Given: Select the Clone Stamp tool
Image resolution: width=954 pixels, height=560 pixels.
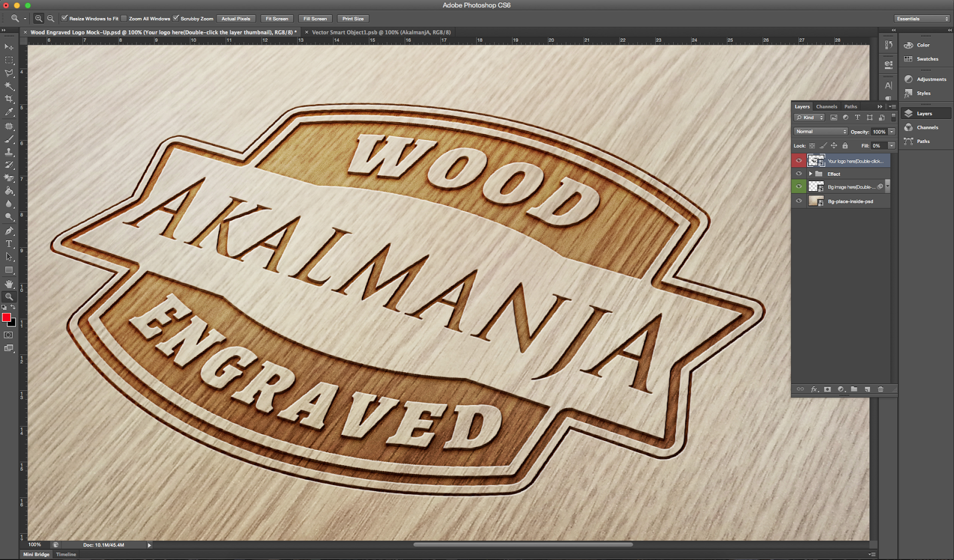Looking at the screenshot, I should click(x=9, y=152).
